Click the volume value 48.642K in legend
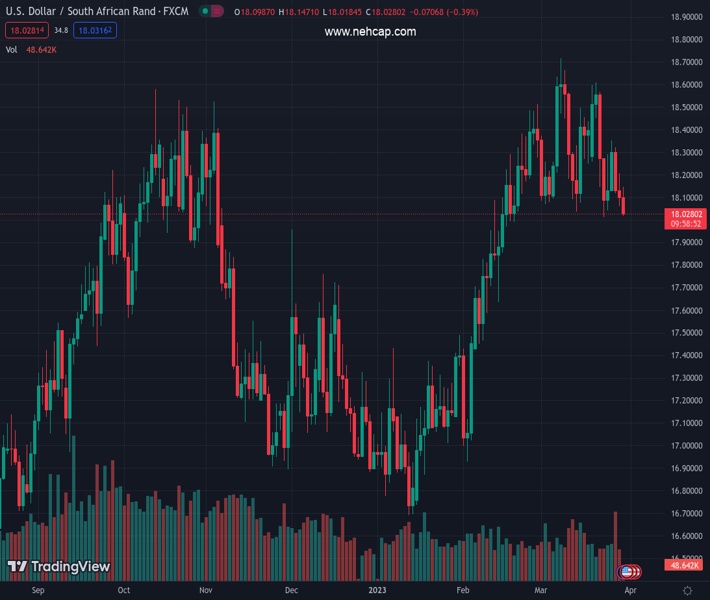The height and width of the screenshot is (600, 710). tap(41, 50)
